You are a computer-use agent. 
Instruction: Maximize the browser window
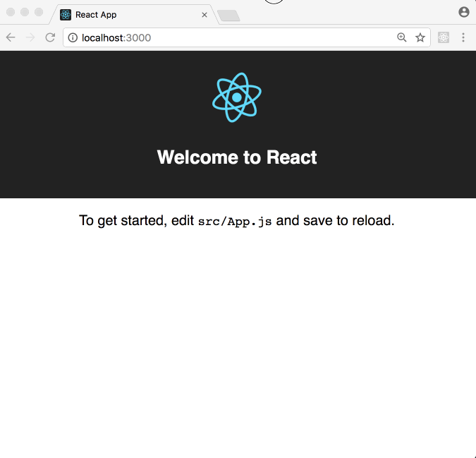39,12
